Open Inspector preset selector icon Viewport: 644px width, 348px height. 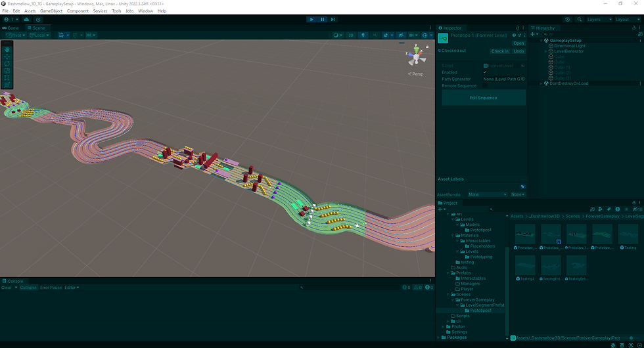click(520, 35)
